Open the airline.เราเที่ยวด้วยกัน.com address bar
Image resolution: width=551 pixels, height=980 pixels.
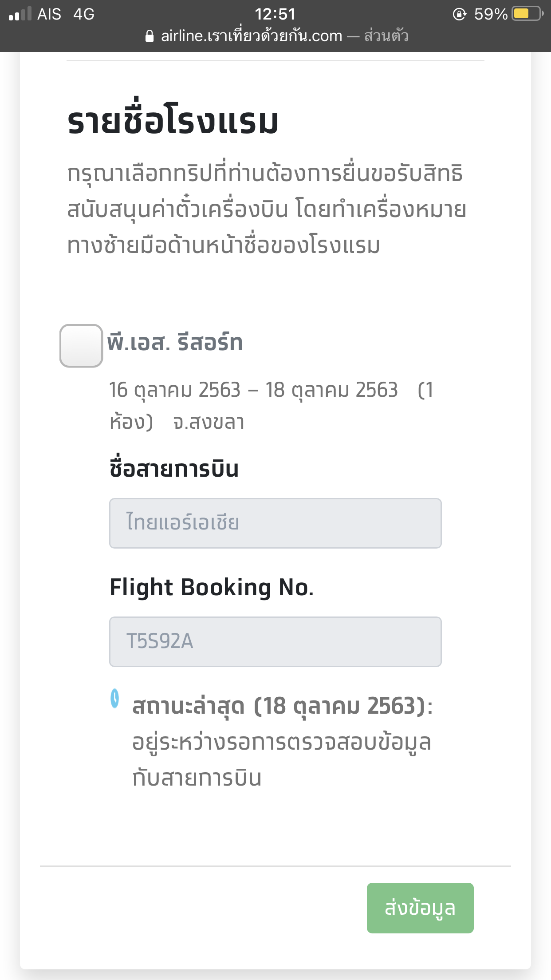pos(252,36)
